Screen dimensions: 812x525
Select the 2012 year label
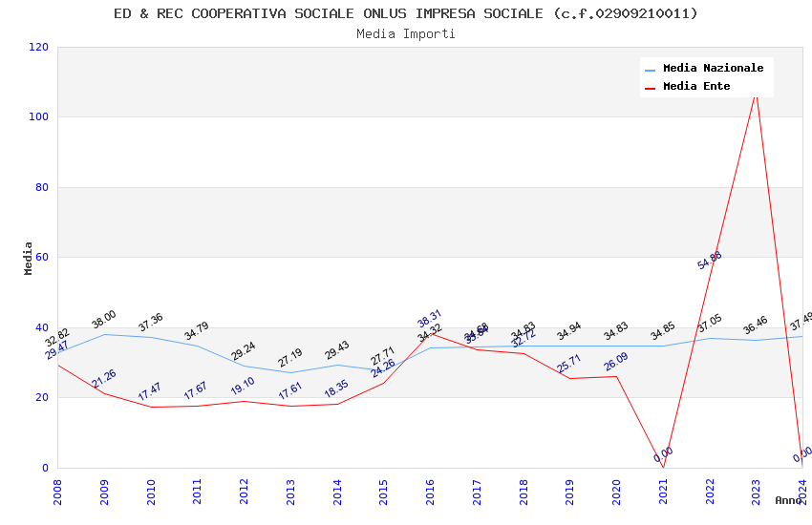pos(244,492)
